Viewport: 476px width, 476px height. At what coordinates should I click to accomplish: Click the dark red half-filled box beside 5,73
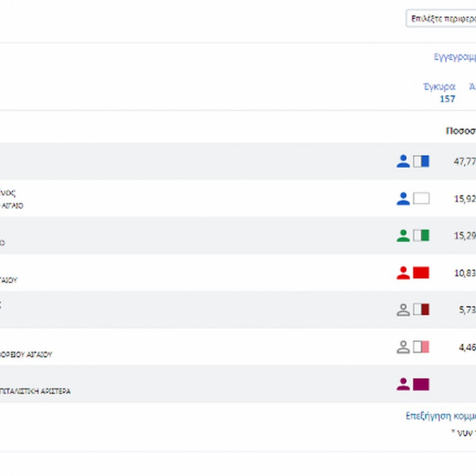[421, 310]
